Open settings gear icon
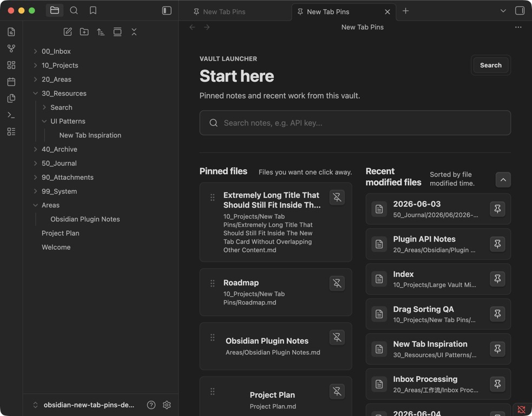 (x=167, y=405)
